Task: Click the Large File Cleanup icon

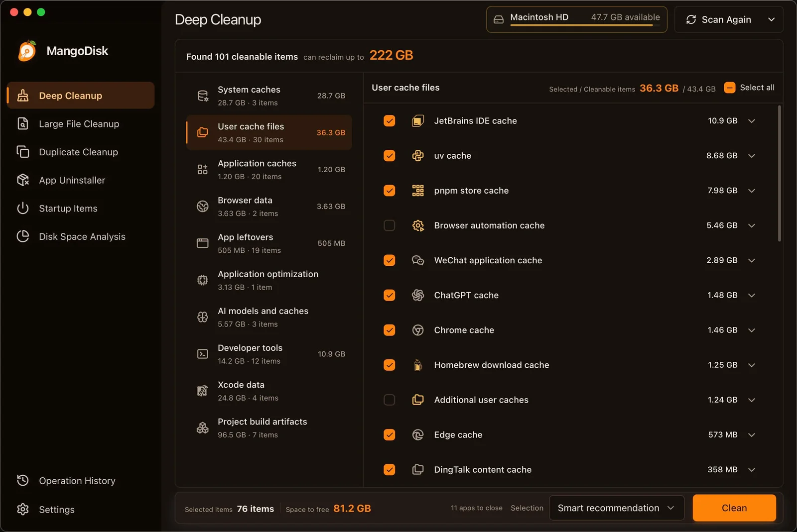Action: 23,123
